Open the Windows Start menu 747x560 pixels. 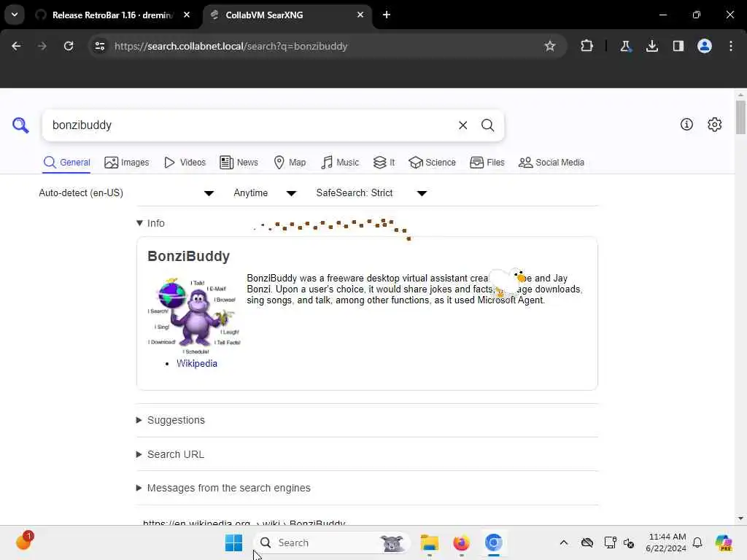tap(233, 542)
